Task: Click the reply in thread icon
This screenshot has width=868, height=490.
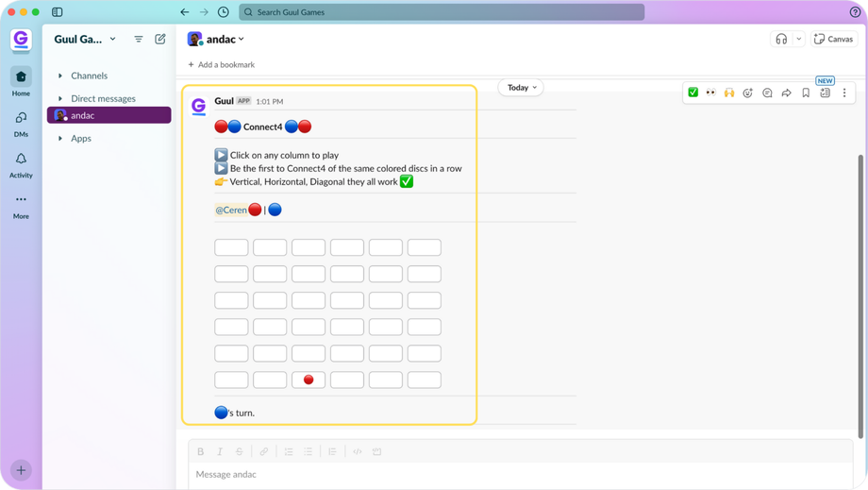Action: point(767,93)
